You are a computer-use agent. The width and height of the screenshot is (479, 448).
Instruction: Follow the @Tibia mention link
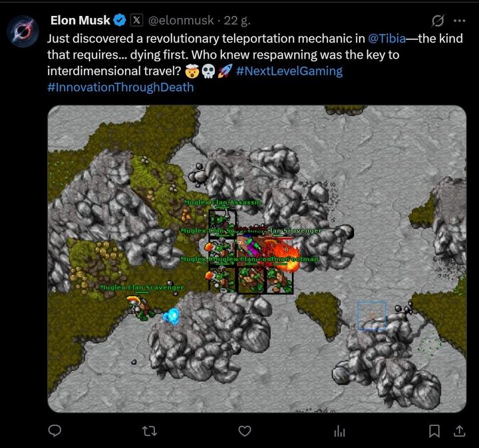387,39
